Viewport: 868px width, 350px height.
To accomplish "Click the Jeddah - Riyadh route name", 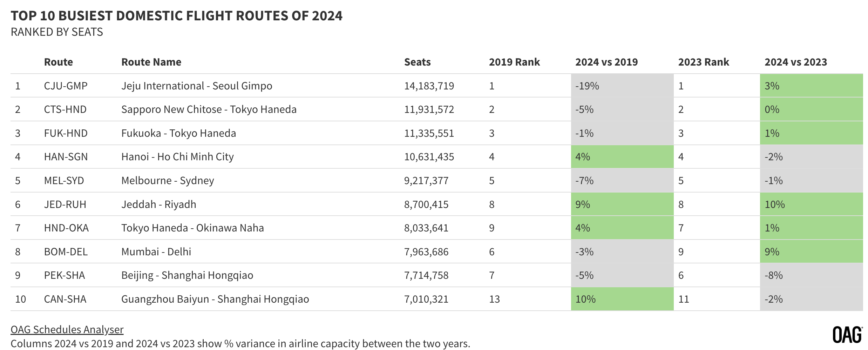I will [x=158, y=204].
